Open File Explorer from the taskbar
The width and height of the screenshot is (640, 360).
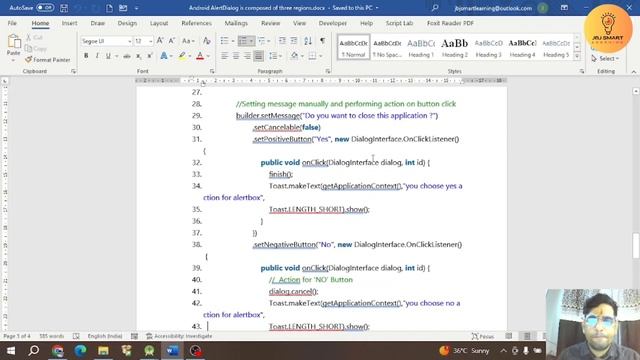pyautogui.click(x=103, y=351)
